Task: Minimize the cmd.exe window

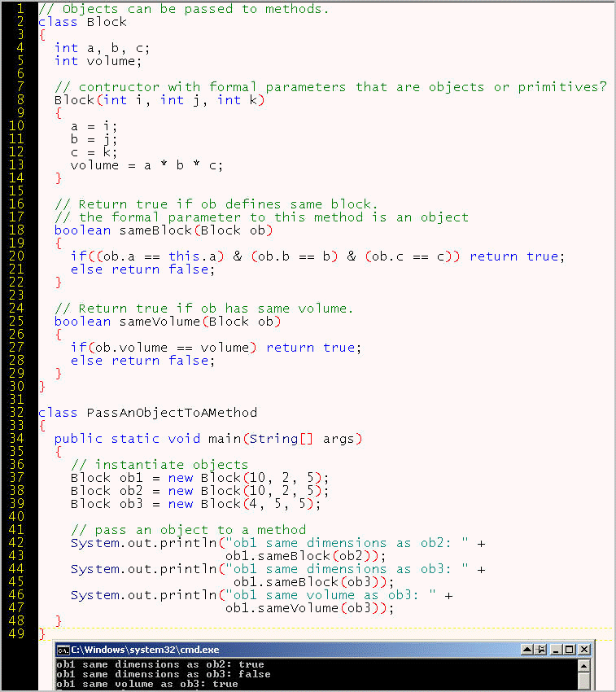Action: pyautogui.click(x=556, y=650)
